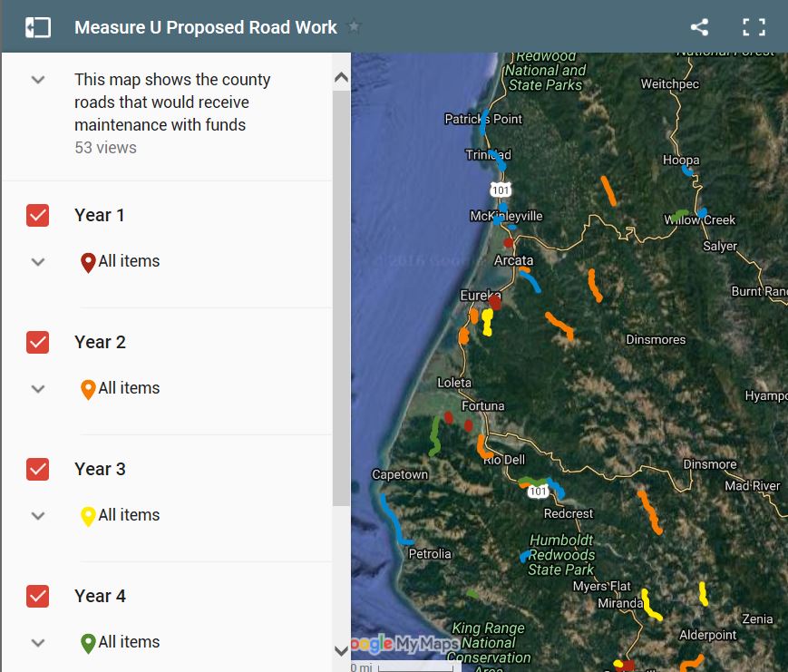Select the orange Year 2 marker pin icon

point(88,388)
